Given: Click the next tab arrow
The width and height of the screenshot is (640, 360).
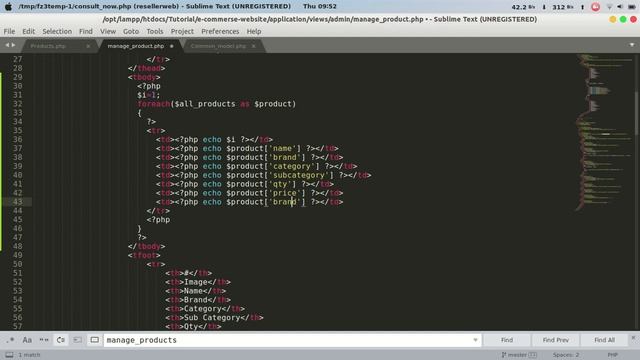Looking at the screenshot, I should tap(13, 45).
